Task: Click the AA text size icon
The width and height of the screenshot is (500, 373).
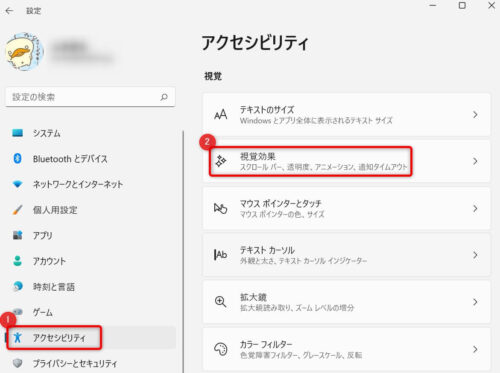Action: (x=220, y=115)
